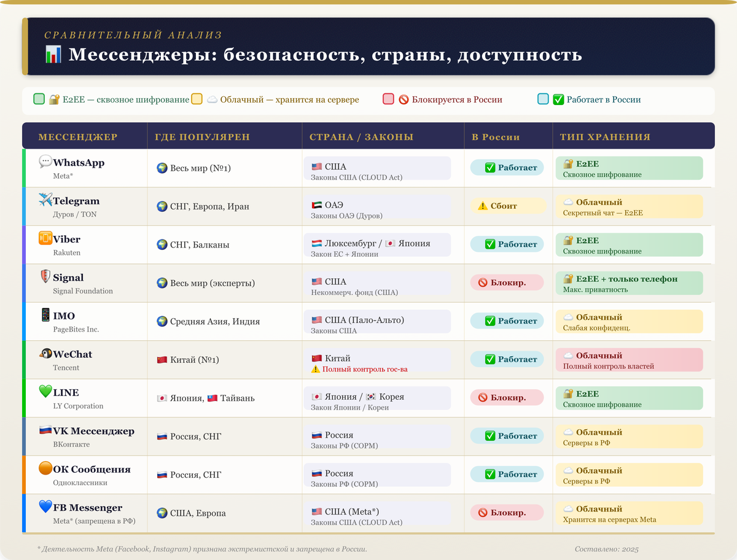Click the teal swatch beside Работает в России

543,99
